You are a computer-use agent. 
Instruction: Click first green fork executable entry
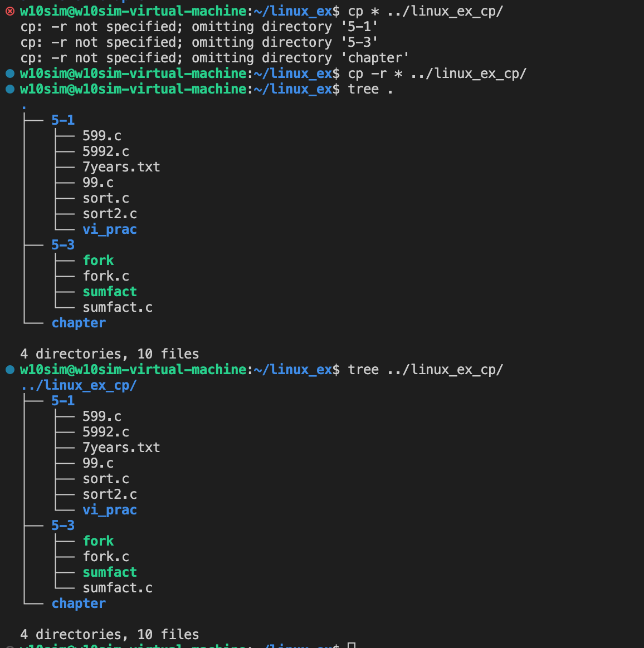98,261
